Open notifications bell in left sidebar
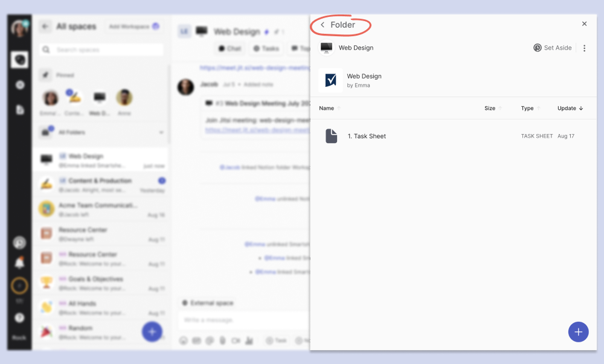Image resolution: width=604 pixels, height=364 pixels. [x=19, y=263]
